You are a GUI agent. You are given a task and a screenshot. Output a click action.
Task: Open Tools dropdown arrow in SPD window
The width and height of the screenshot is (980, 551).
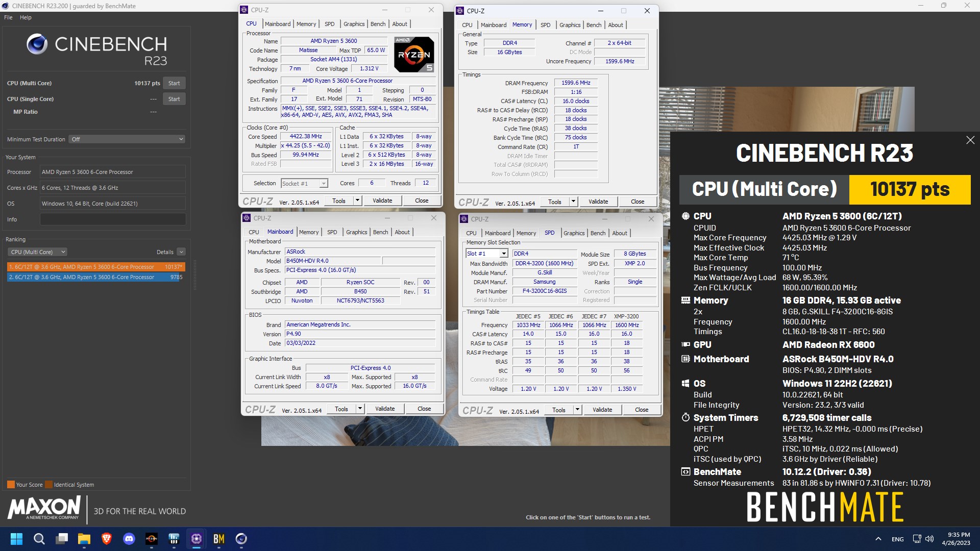point(577,410)
